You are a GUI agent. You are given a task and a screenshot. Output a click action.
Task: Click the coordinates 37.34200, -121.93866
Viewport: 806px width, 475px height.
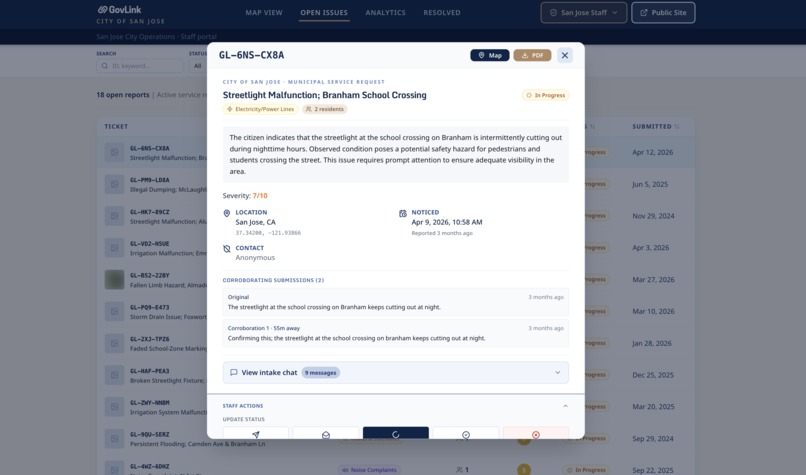pos(268,233)
